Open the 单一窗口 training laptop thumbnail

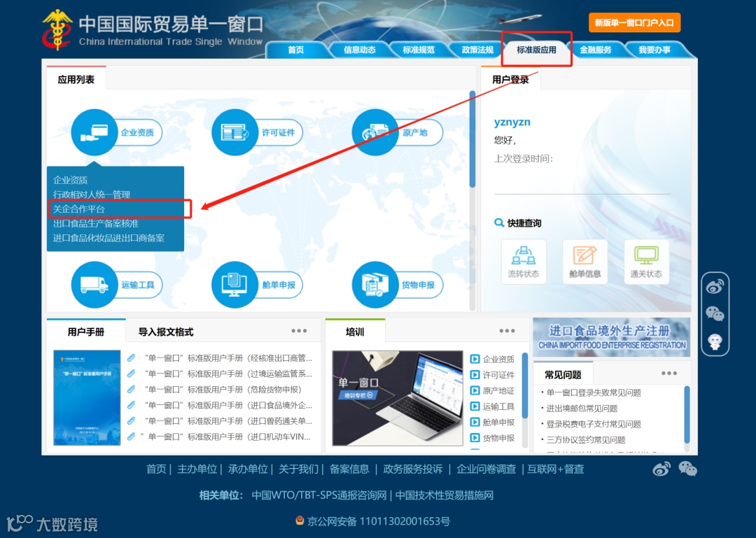[x=398, y=398]
